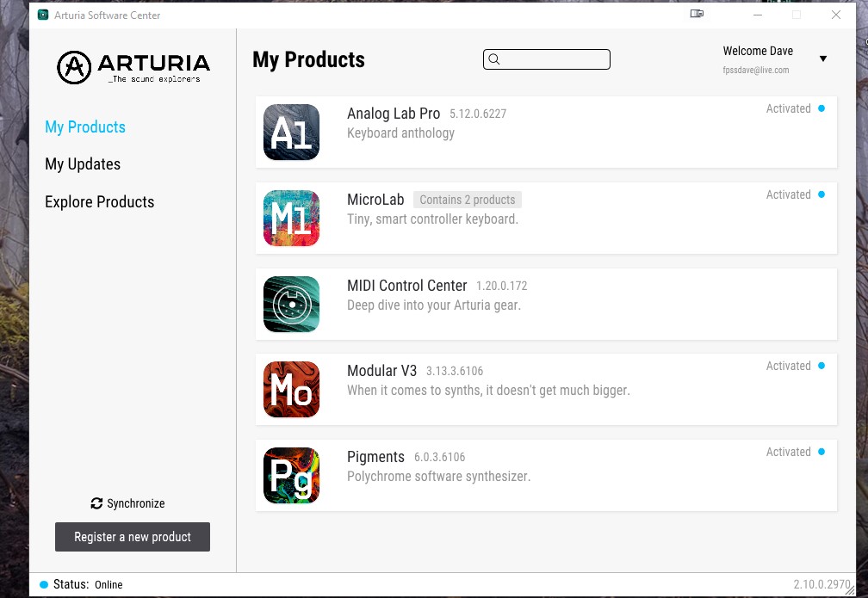Click the blue activation dot for Pigments
The image size is (868, 598).
(x=821, y=452)
